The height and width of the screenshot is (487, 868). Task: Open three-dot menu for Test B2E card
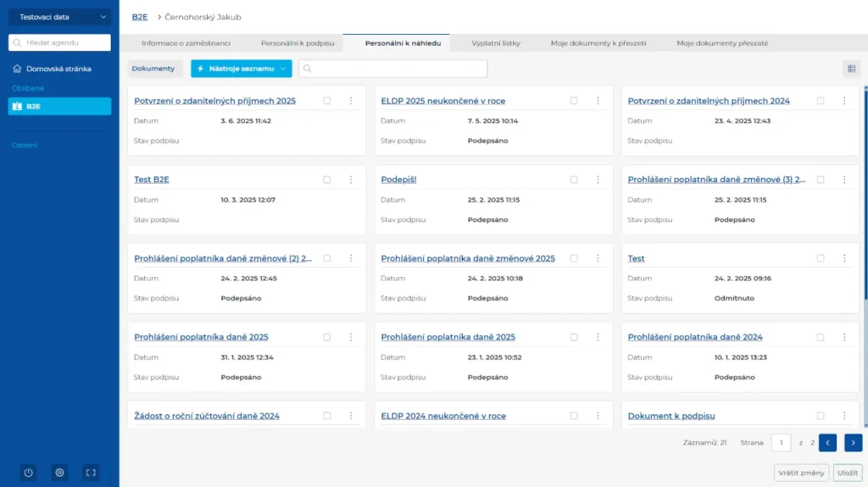click(x=351, y=180)
